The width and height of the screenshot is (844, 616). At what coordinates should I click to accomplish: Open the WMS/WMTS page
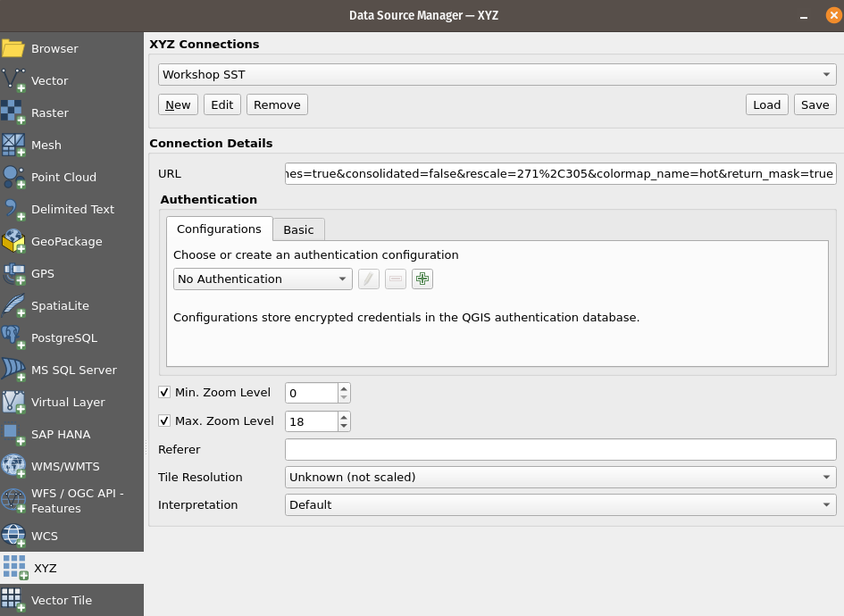tap(71, 466)
